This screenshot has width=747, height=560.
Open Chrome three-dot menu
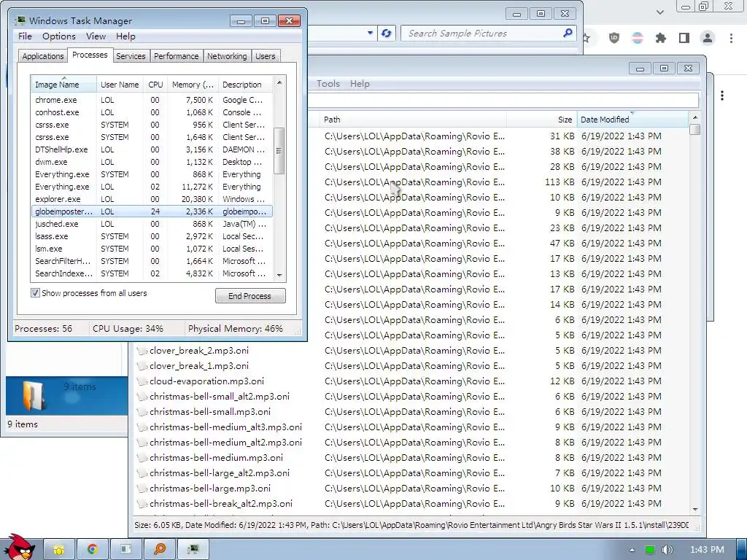(731, 38)
